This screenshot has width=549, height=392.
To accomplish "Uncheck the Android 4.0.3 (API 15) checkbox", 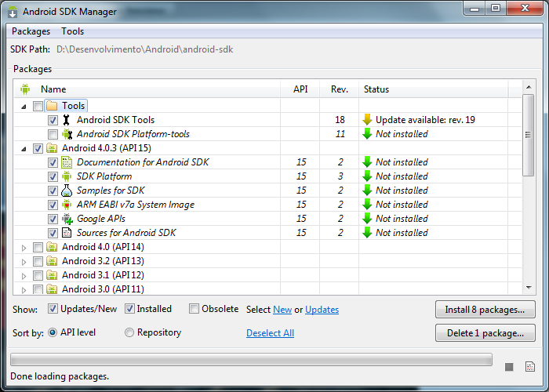I will tap(38, 148).
